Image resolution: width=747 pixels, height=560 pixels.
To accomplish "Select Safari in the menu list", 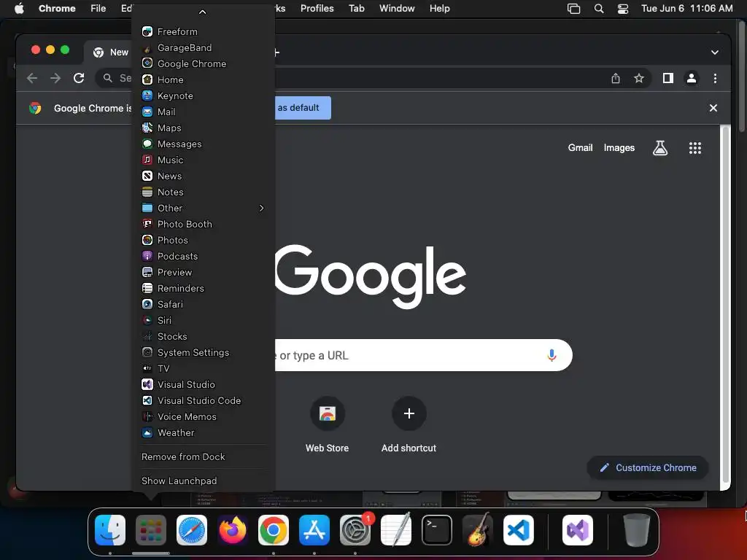I will (x=203, y=304).
